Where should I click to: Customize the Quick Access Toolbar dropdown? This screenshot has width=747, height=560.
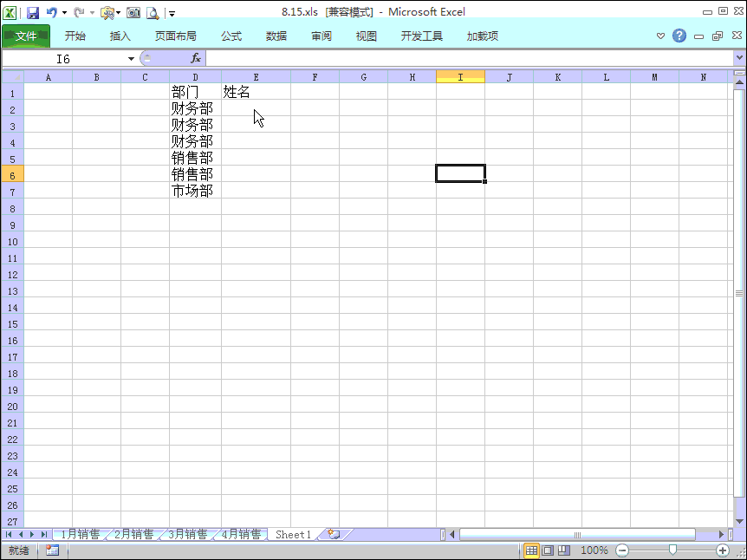tap(172, 14)
